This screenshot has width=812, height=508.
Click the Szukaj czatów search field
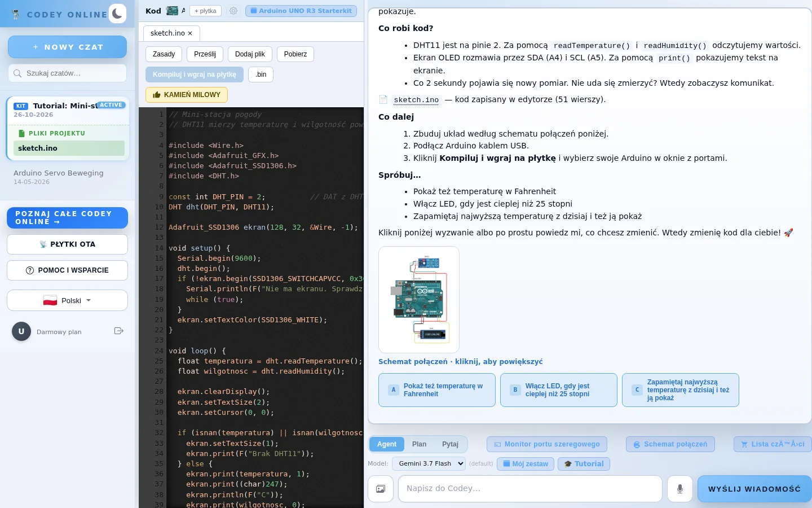pyautogui.click(x=67, y=73)
